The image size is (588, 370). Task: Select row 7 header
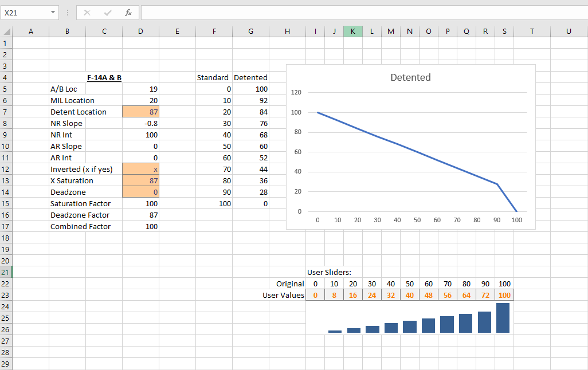[x=6, y=112]
